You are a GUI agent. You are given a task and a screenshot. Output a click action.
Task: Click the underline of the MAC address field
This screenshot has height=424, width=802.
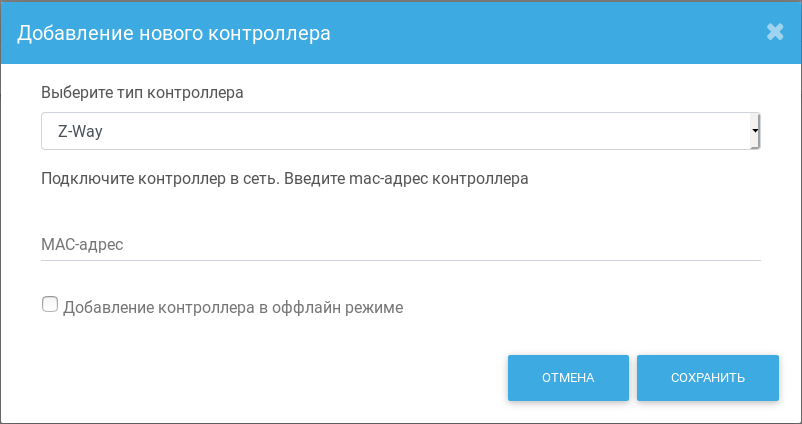click(400, 260)
